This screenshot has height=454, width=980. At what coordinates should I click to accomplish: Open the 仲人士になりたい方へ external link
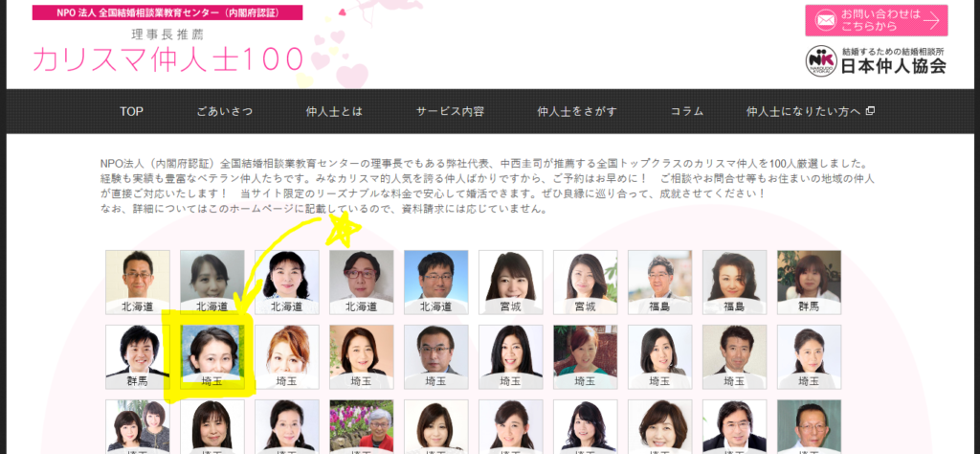[810, 111]
